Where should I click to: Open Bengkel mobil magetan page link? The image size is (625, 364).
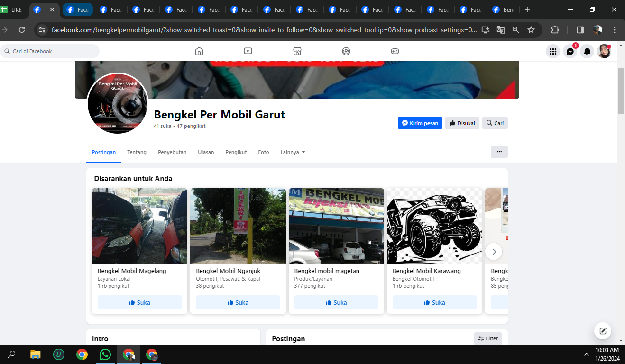point(327,271)
